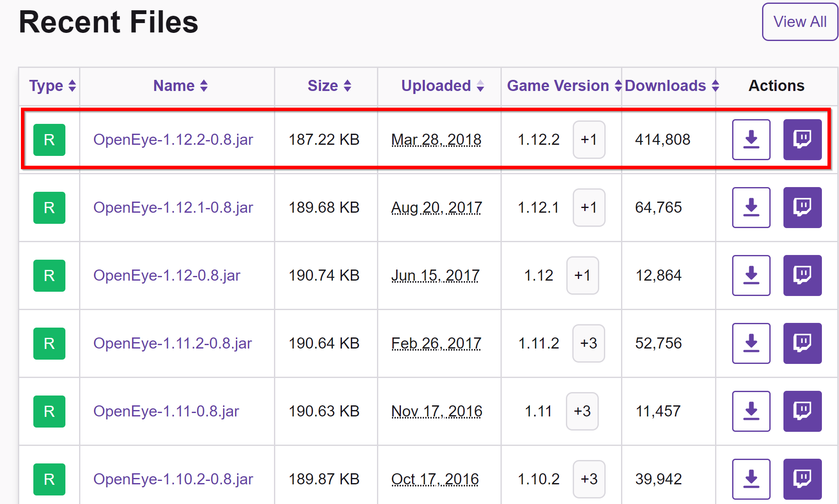Install OpenEye-1.12.2-0.8.jar via Twitch icon
The image size is (839, 504).
(802, 140)
